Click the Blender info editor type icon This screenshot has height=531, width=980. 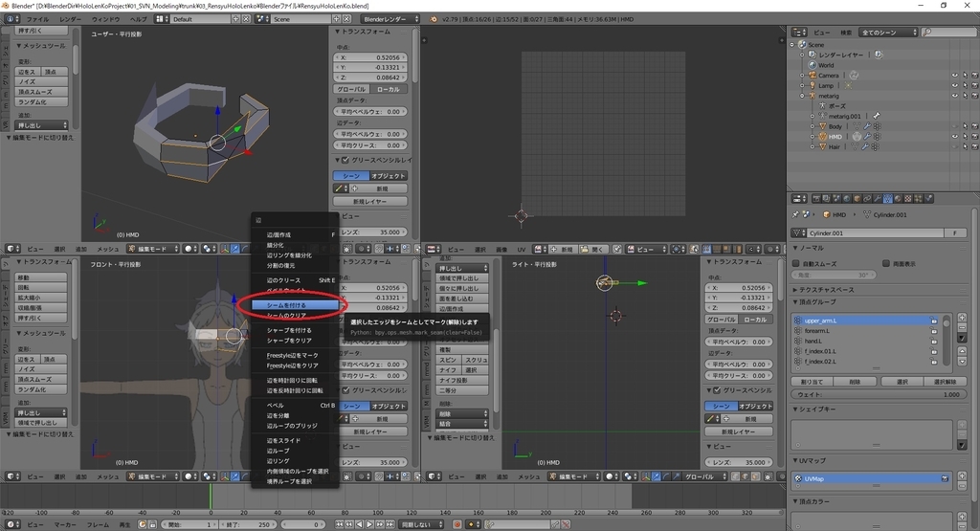(11, 19)
